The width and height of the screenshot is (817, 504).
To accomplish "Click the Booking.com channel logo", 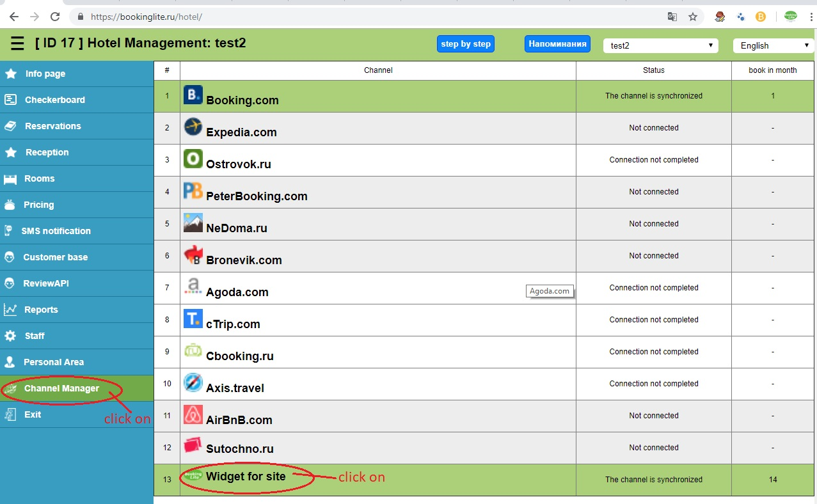I will click(193, 95).
